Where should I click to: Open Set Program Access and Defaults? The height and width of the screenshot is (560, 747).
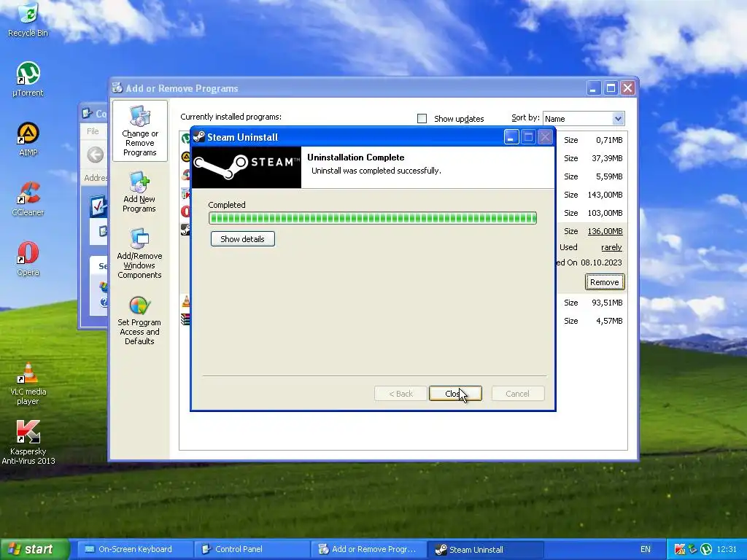(139, 319)
